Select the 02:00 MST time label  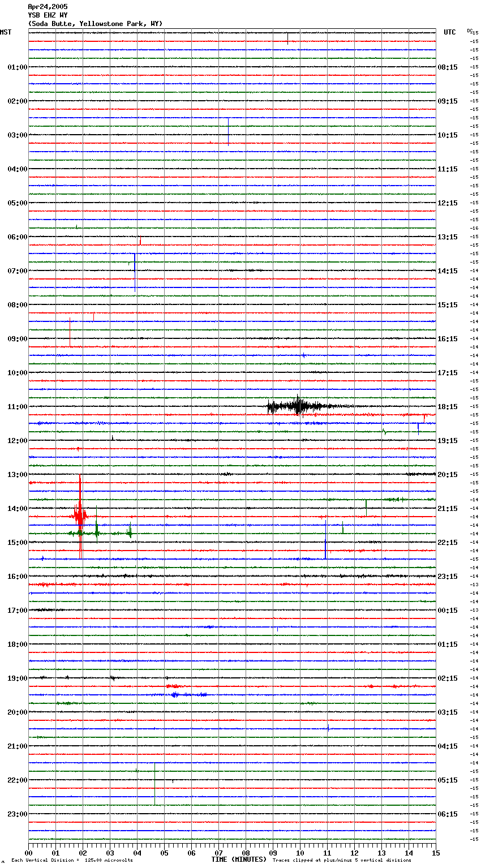pos(17,101)
